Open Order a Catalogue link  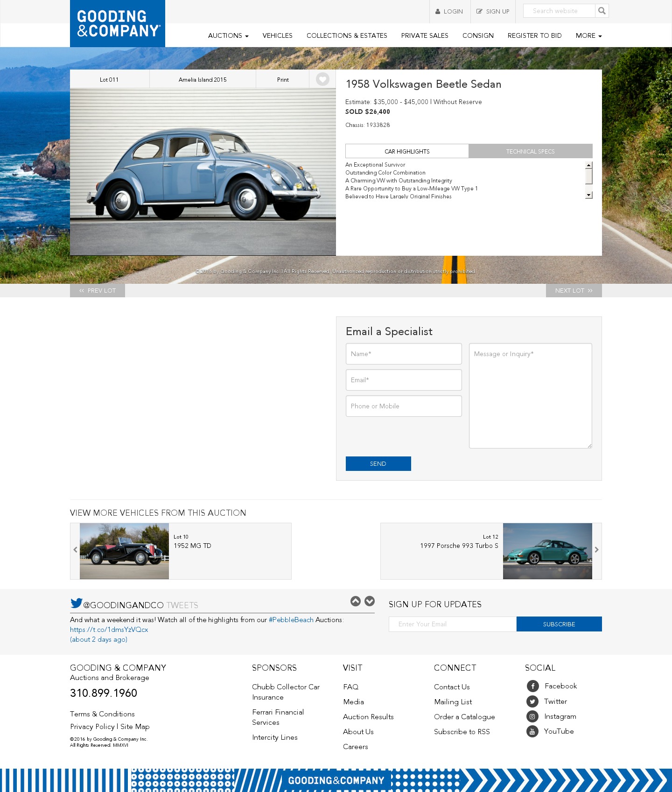pos(464,717)
